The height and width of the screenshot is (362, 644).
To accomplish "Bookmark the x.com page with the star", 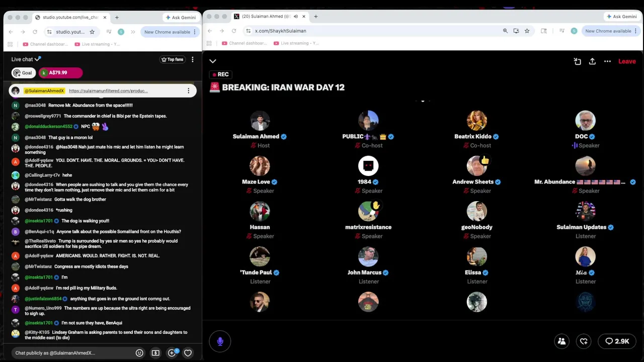I will (527, 31).
